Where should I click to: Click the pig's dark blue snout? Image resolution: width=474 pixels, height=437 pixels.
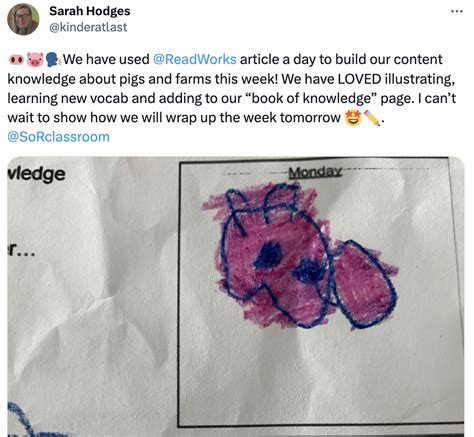coord(309,271)
